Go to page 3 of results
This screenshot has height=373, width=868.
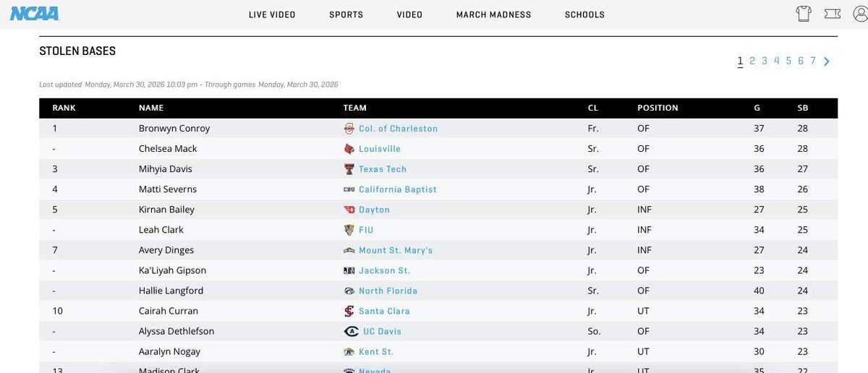765,61
